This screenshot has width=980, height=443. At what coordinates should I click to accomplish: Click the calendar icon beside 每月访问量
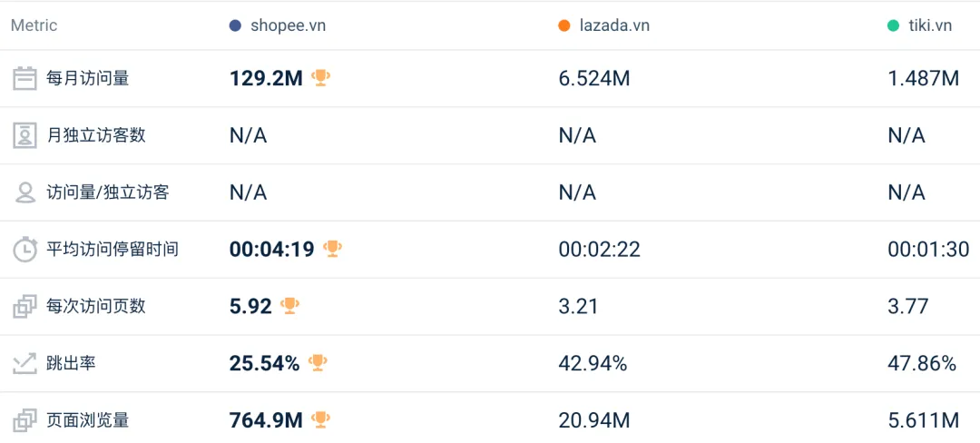[x=25, y=79]
